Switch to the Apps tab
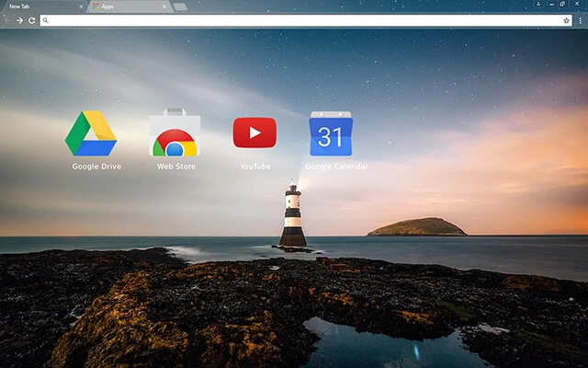 130,6
